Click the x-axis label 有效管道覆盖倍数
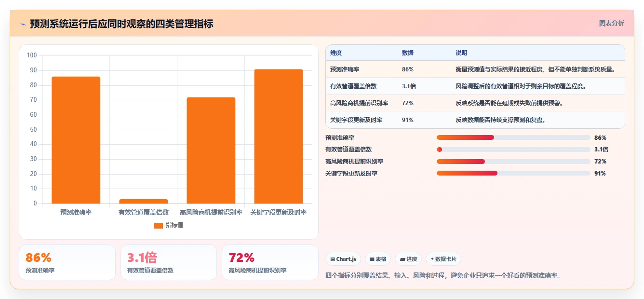This screenshot has width=644, height=299. [x=144, y=212]
